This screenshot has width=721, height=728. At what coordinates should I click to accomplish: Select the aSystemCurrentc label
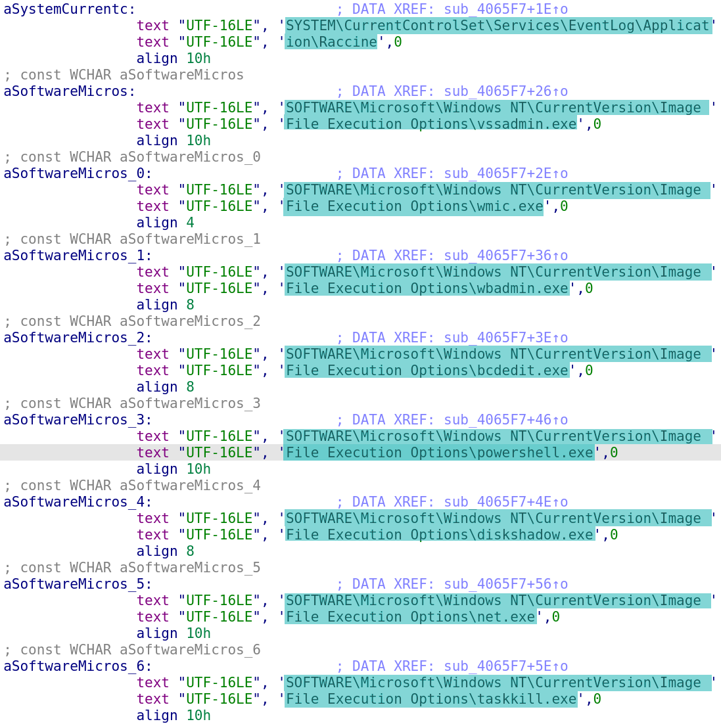(x=69, y=9)
